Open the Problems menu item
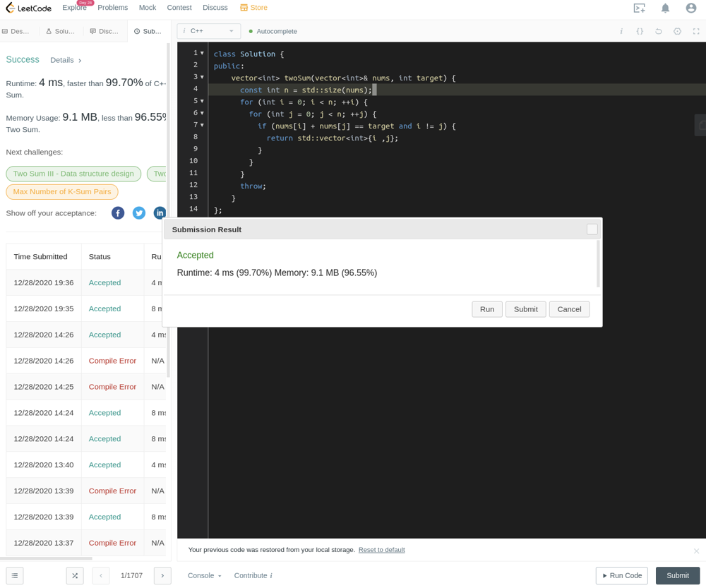The height and width of the screenshot is (588, 706). coord(113,8)
